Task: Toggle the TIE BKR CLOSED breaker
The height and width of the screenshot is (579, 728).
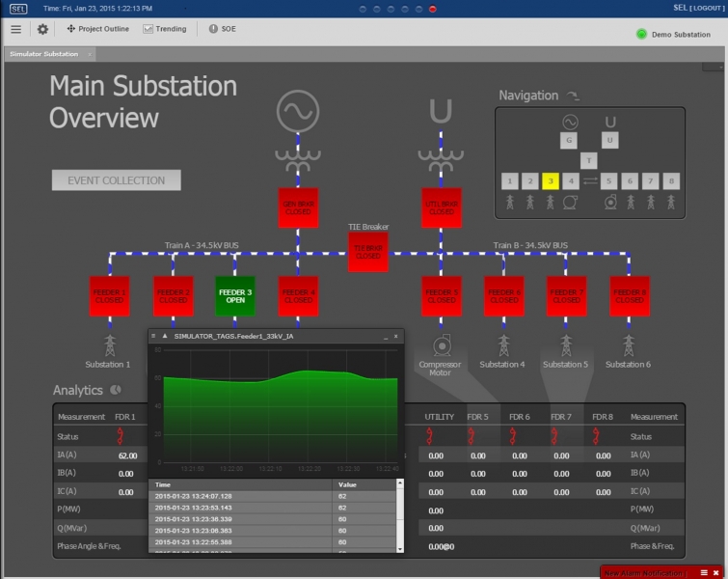Action: (x=368, y=252)
